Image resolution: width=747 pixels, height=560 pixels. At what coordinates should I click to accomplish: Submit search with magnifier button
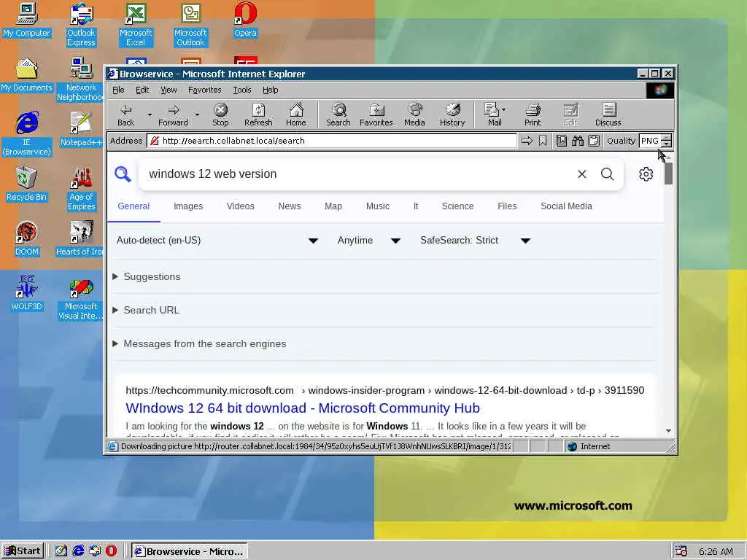(x=607, y=174)
